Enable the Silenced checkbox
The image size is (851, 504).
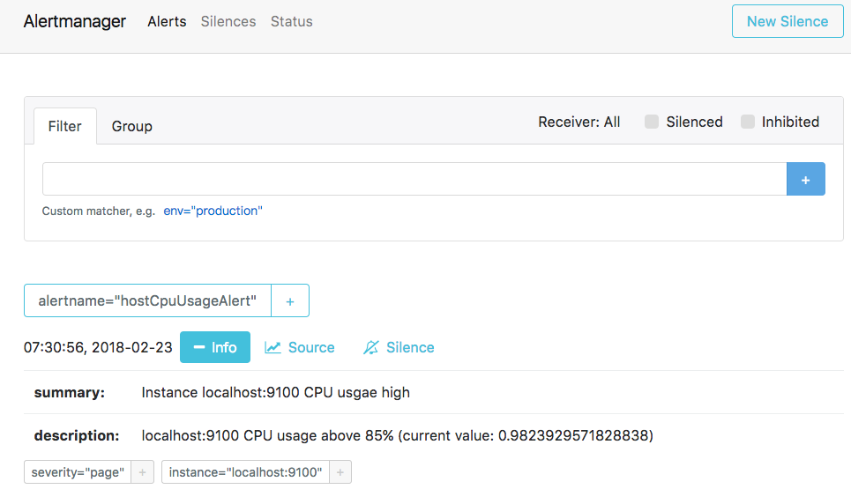[x=652, y=122]
